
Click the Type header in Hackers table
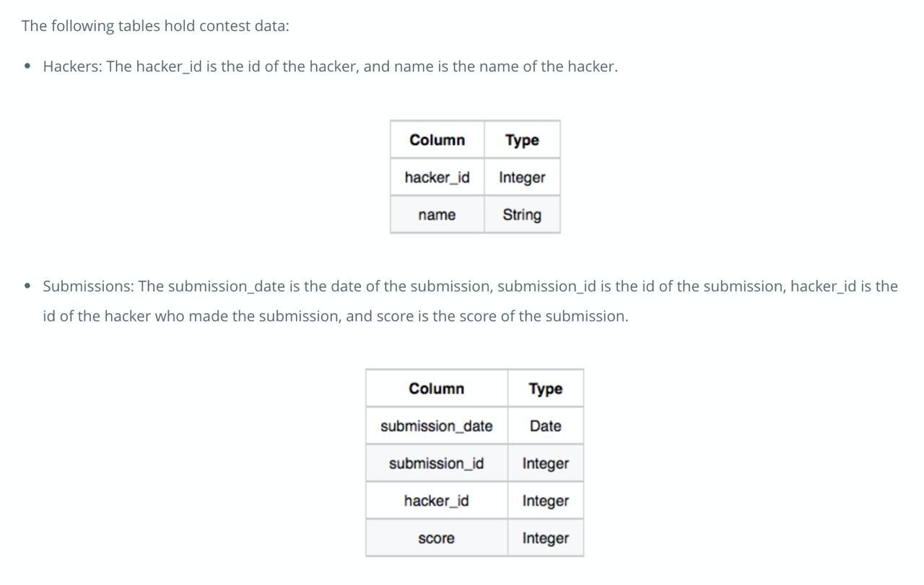coord(522,140)
